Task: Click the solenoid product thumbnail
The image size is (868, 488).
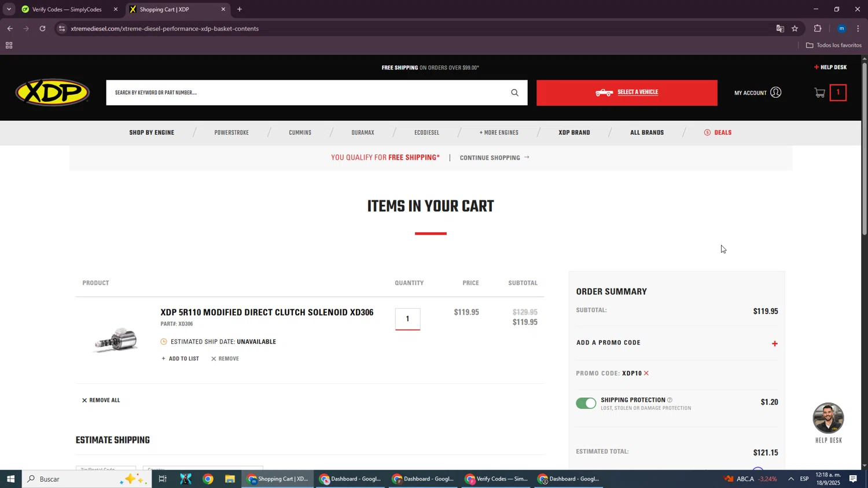Action: click(116, 339)
